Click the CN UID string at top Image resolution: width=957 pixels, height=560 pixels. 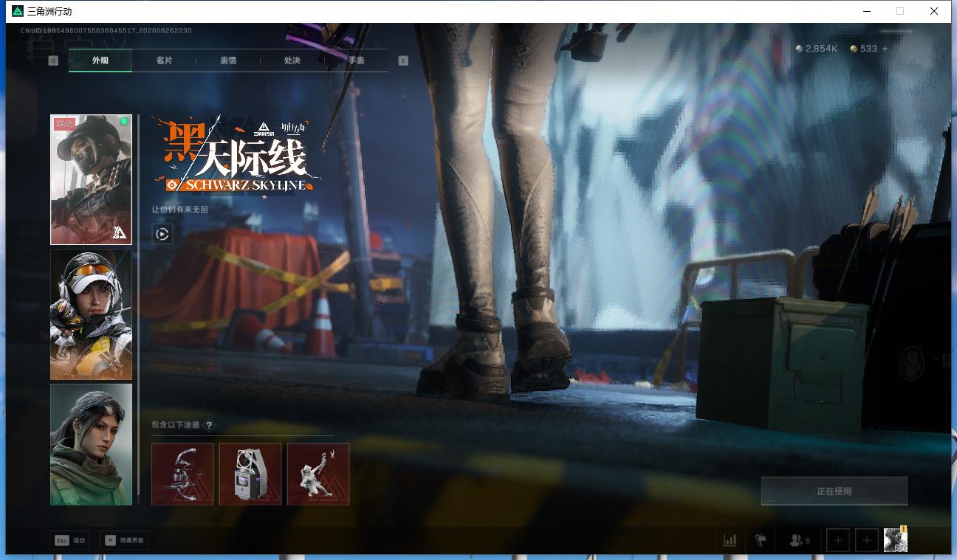(106, 31)
